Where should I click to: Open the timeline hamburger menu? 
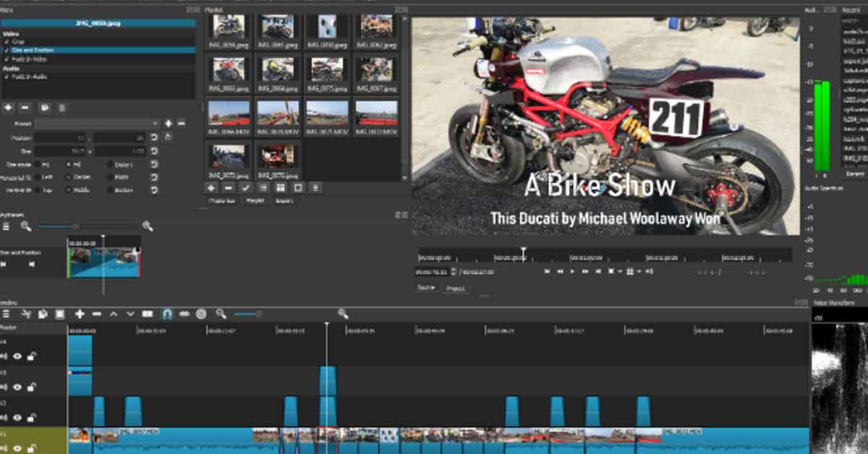(7, 314)
